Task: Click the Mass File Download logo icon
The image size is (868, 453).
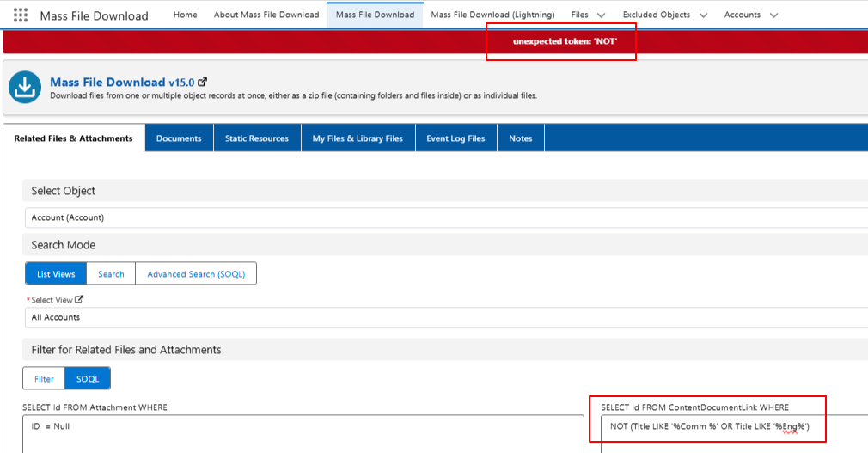Action: 25,87
